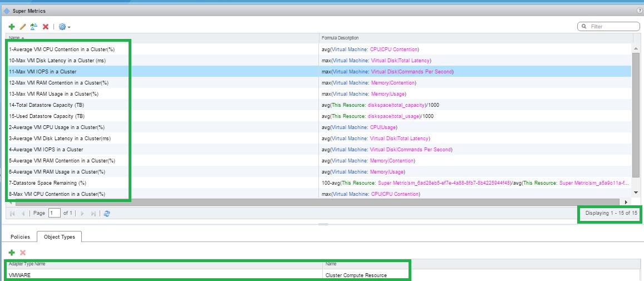Open the gear actions dropdown
Screen dimensions: 644x281
[65, 27]
